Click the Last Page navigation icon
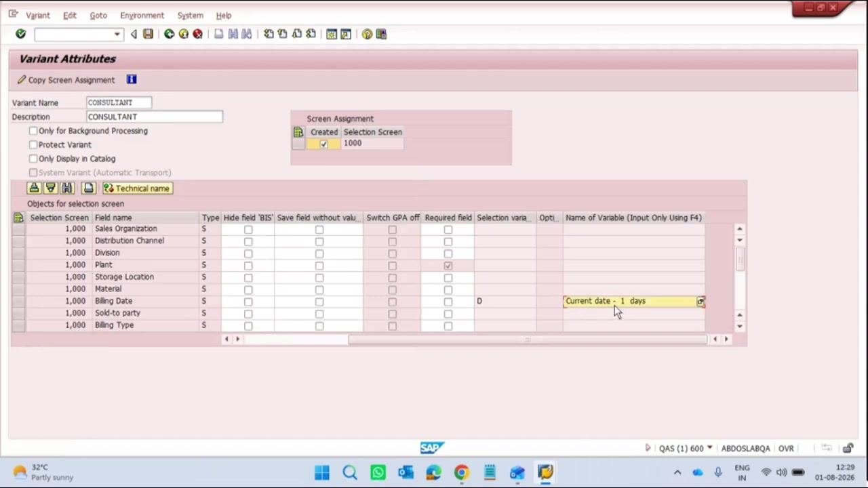The image size is (868, 488). tap(311, 34)
